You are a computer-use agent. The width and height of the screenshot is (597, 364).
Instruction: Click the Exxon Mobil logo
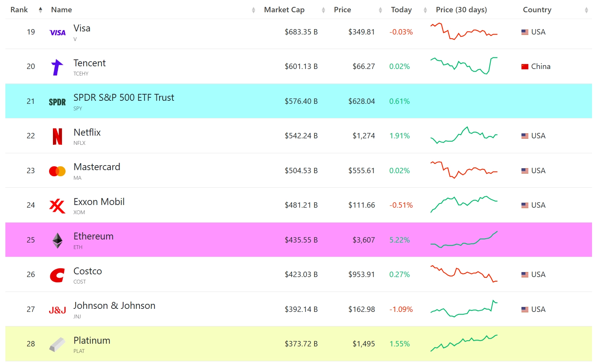coord(57,206)
